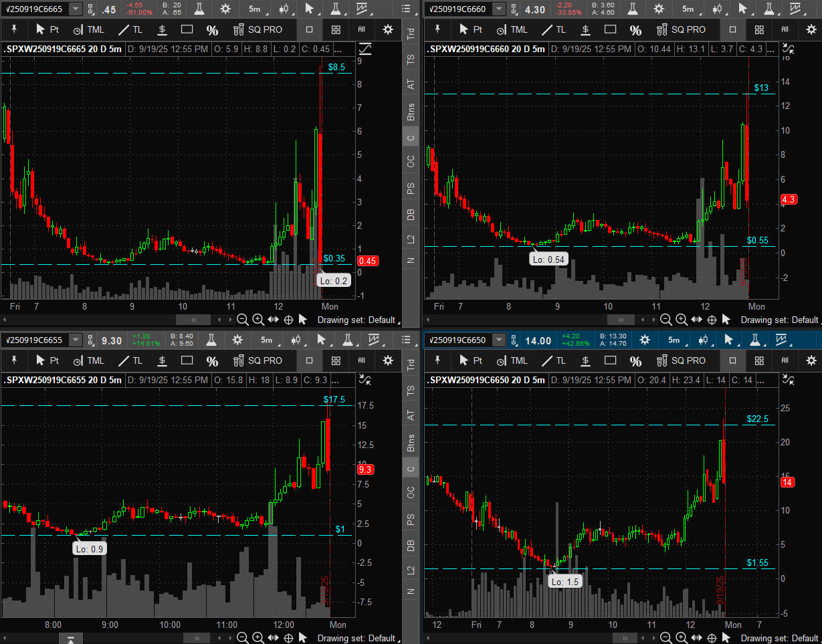The image size is (822, 644).
Task: Switch bottom-left chart to the single-square layout mode
Action: coord(309,360)
